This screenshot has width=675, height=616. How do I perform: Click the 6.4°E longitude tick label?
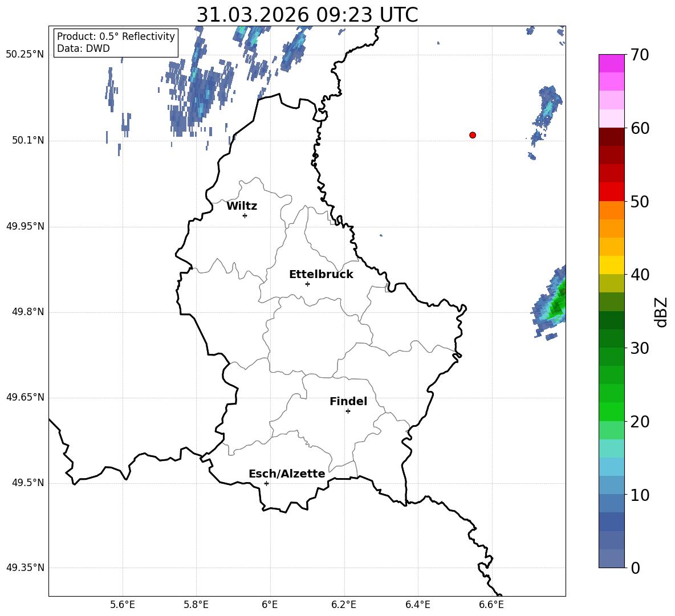[x=417, y=605]
